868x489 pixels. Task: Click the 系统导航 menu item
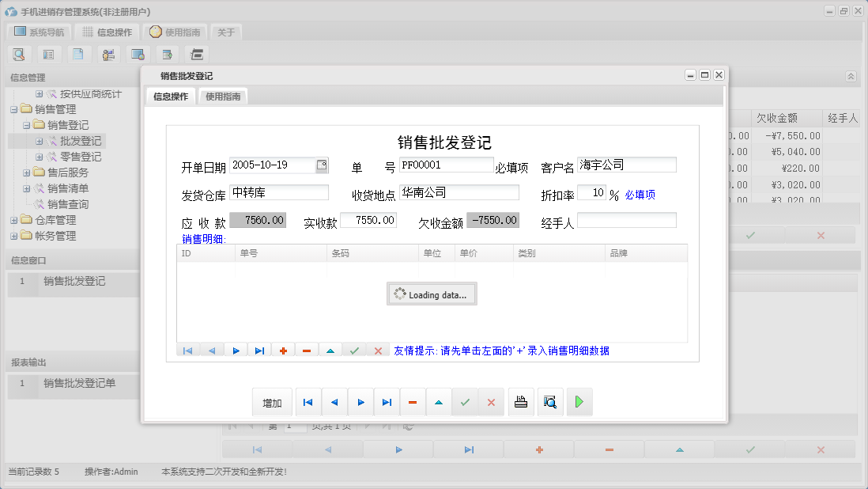tap(40, 32)
